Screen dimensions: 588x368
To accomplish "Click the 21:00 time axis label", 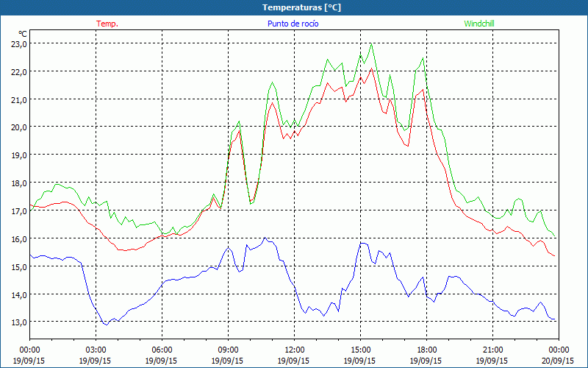I will 492,350.
